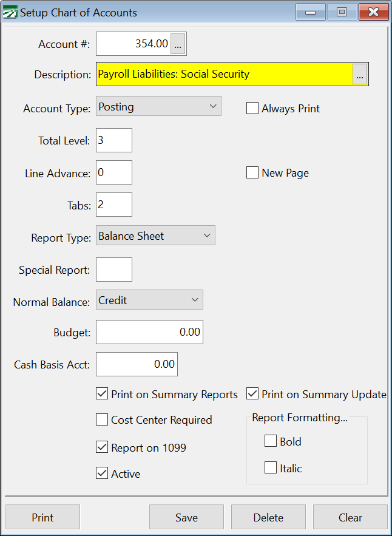The height and width of the screenshot is (536, 392).
Task: Toggle the Active checkbox
Action: pos(102,473)
